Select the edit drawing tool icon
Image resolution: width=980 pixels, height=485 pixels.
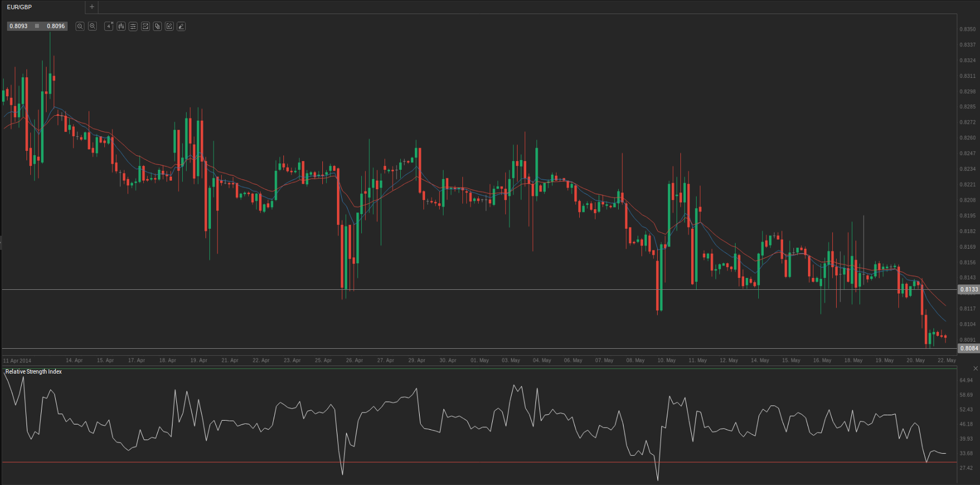click(x=169, y=26)
